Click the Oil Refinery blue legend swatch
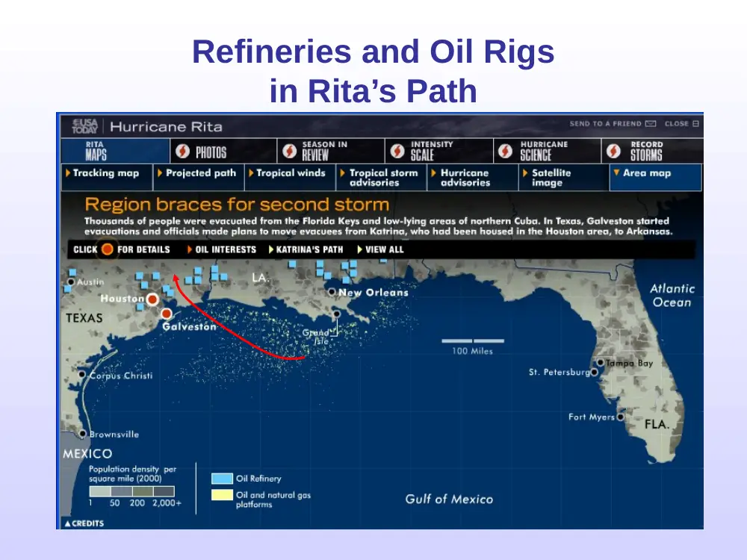747x560 pixels. click(222, 479)
